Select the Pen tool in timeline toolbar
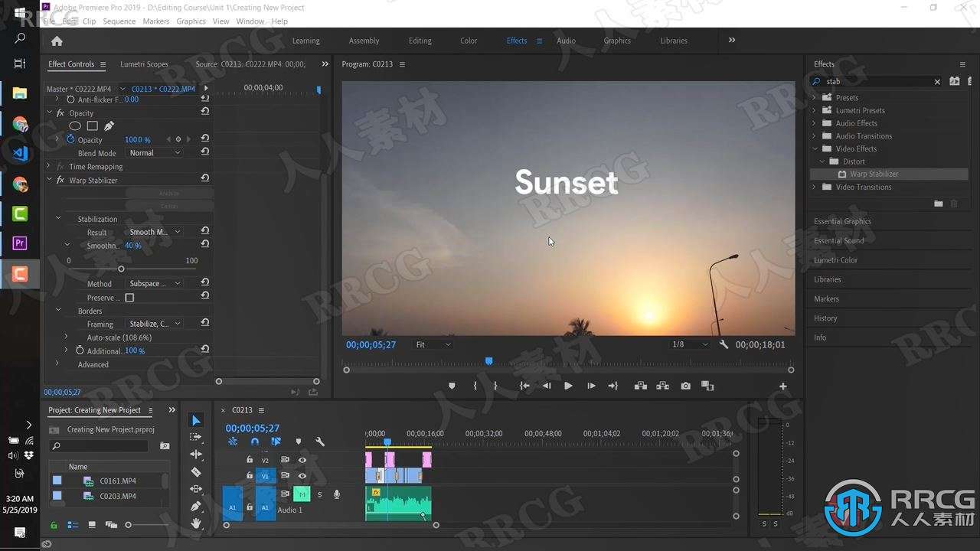This screenshot has height=551, width=980. pos(196,506)
